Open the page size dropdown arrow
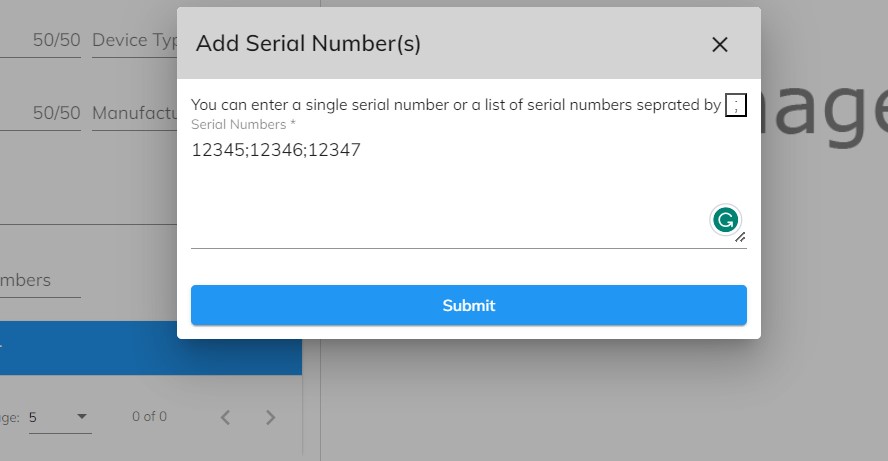The image size is (888, 461). [x=82, y=417]
